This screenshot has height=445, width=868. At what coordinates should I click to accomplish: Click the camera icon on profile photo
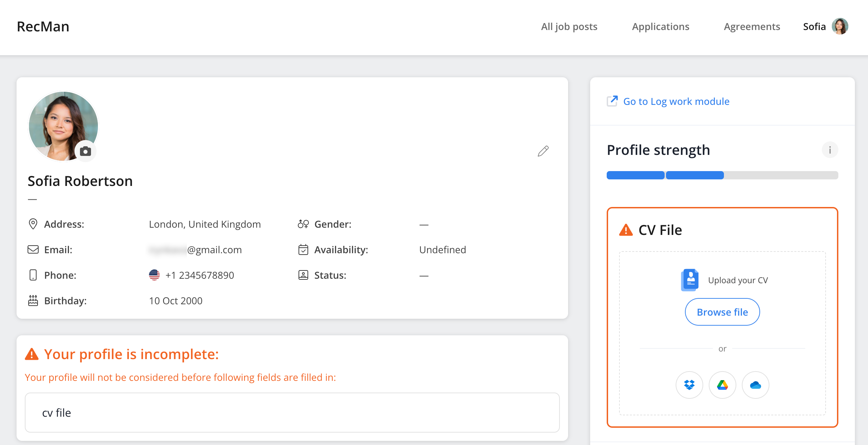(x=85, y=151)
